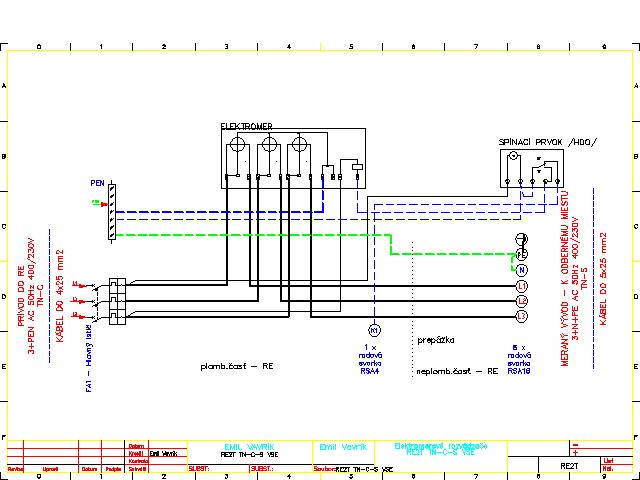Click the TN-C label on the left
This screenshot has height=480, width=640.
click(x=40, y=296)
